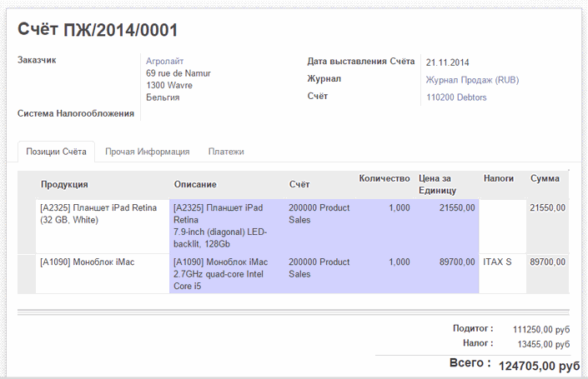Click the total 124705,00 руб
588x379 pixels.
click(x=540, y=366)
